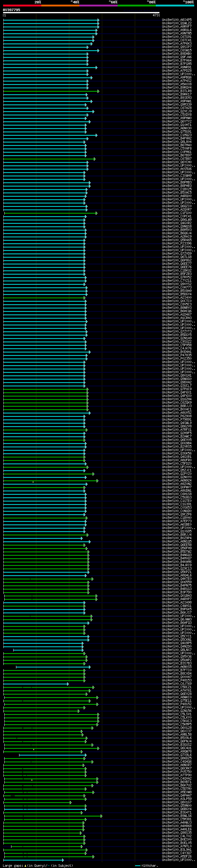
Task: Click UniRef100_A6N9Z4 label
Action: pos(177,481)
